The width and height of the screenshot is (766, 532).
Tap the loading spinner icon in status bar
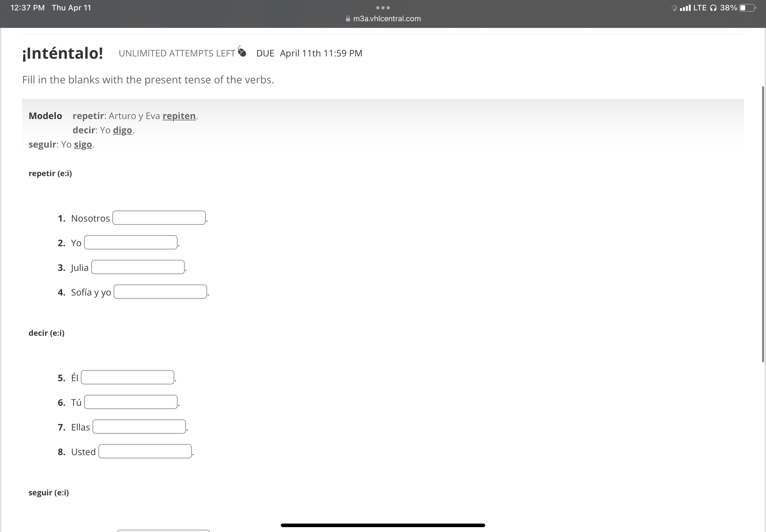pos(674,8)
